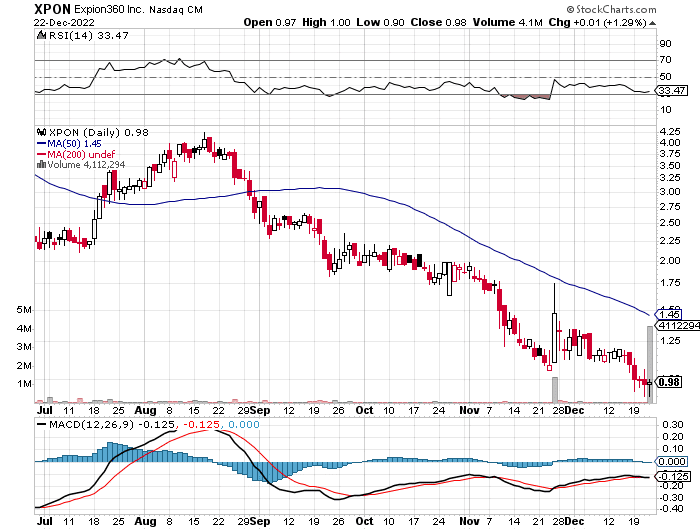
Task: Click the 4112294 volume tag on the axis
Action: 677,326
